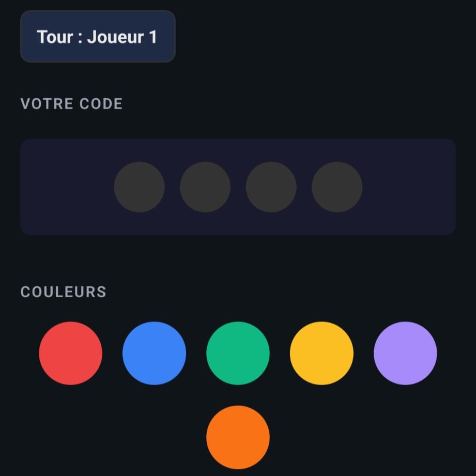Select the second empty code slot

pyautogui.click(x=205, y=187)
